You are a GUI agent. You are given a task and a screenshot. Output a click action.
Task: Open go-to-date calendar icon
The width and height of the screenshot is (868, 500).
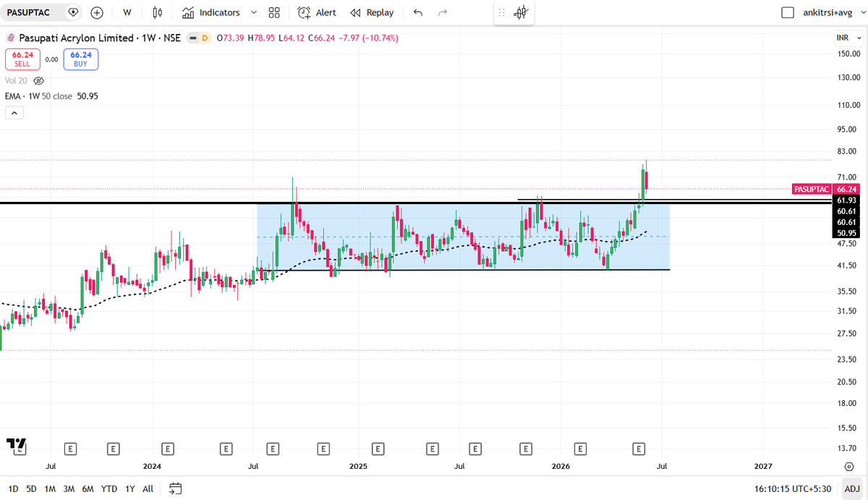tap(175, 488)
